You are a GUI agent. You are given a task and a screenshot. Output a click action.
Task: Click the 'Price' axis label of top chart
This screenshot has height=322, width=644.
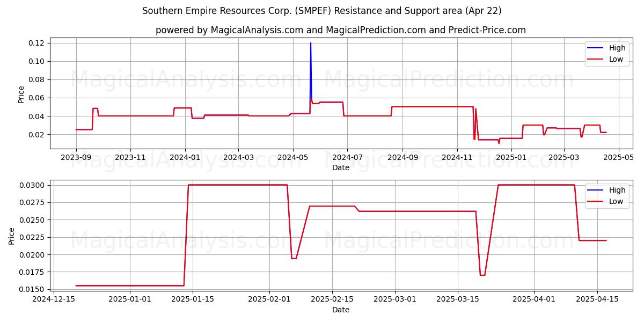coord(21,93)
